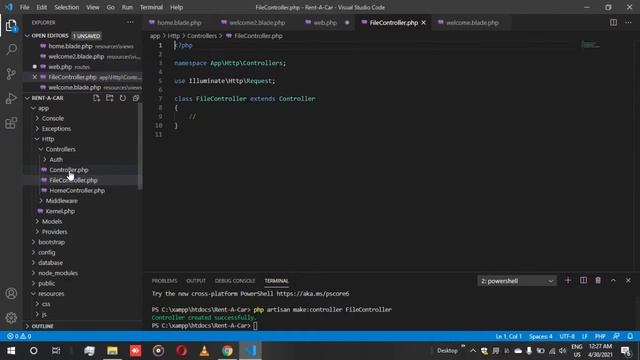Open Windows Start menu
Screen dimensions: 640x360
11,351
